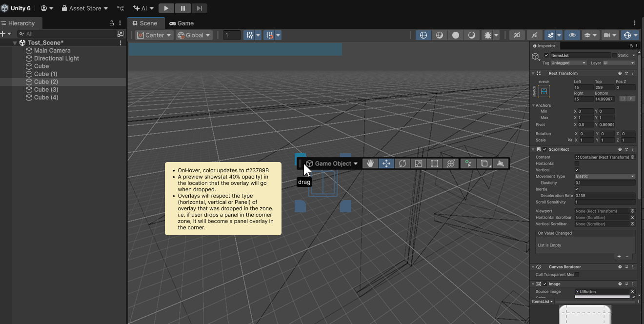Lock the Hierarchy panel
Screen dimensions: 644x324
pyautogui.click(x=111, y=23)
